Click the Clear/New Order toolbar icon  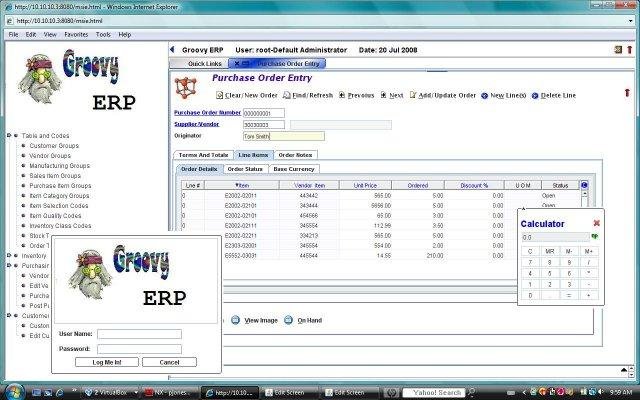[x=220, y=95]
